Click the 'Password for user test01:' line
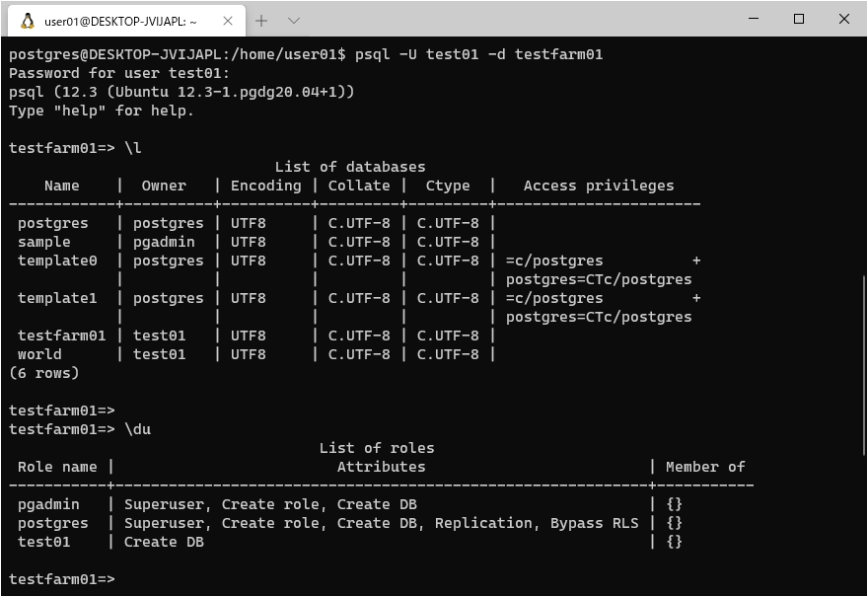The image size is (868, 597). 119,73
